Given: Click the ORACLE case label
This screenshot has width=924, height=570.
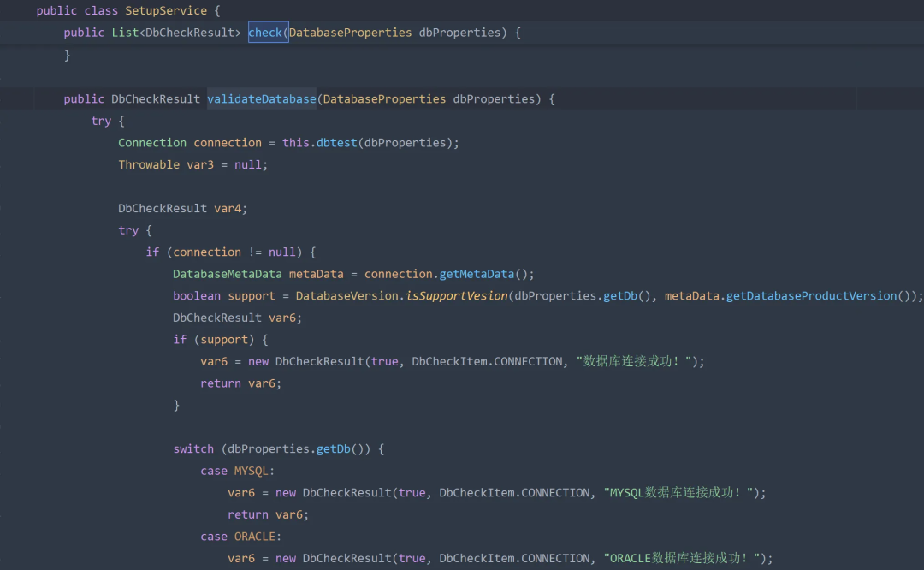Looking at the screenshot, I should [x=255, y=537].
